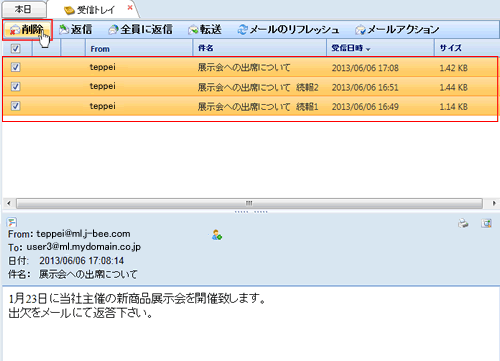
Task: Open message in new window icon
Action: 487,223
